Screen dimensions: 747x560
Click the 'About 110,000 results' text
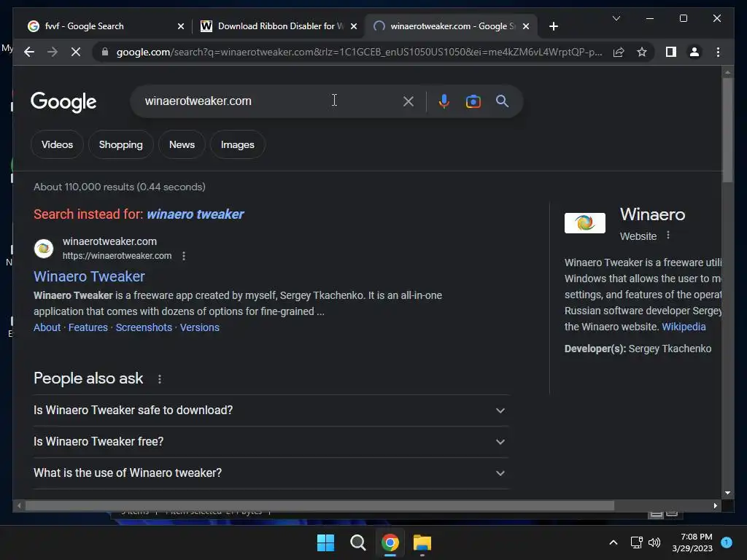[119, 187]
